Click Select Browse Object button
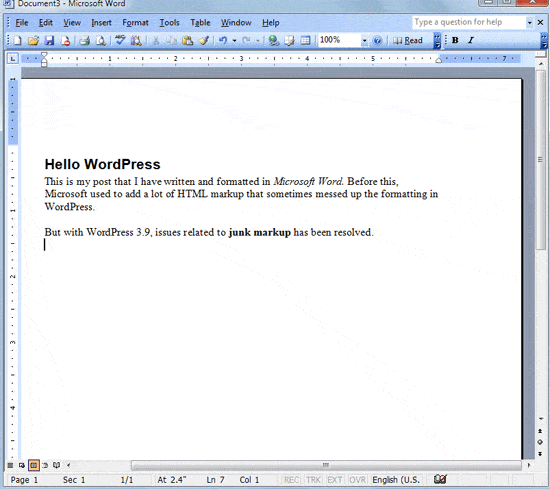 [540, 442]
